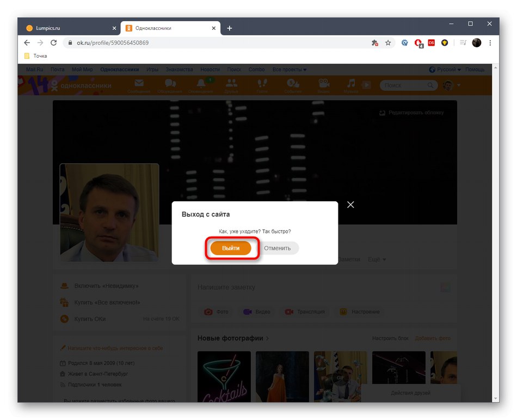Open Обсуждения in the orange toolbar
The width and height of the screenshot is (517, 420).
pos(169,85)
